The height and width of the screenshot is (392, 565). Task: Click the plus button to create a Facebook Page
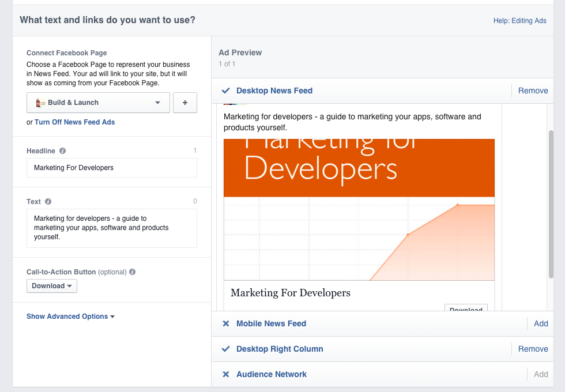pyautogui.click(x=185, y=103)
